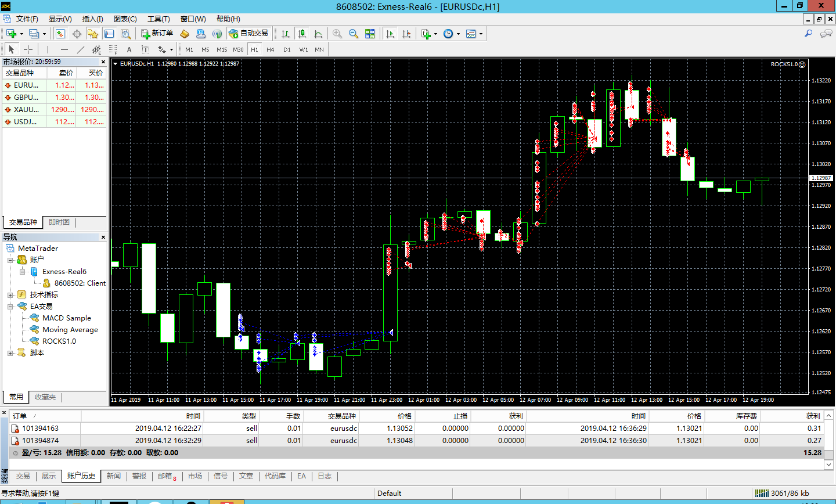This screenshot has width=836, height=504.
Task: Open the 工具(T) menu
Action: (158, 19)
